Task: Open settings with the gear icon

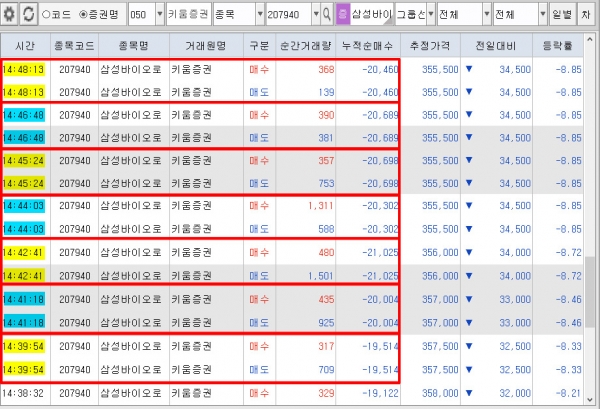Action: click(x=9, y=15)
